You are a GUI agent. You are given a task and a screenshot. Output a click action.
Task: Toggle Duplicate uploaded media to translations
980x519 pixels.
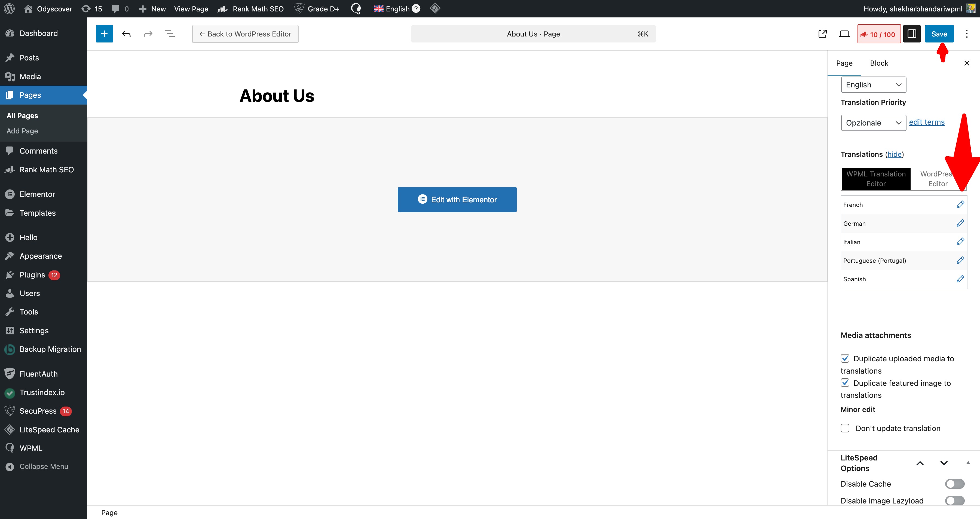(845, 358)
